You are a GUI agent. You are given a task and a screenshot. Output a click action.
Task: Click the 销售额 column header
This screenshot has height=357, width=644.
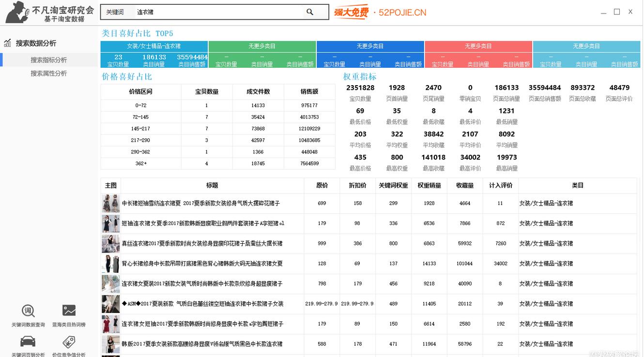(309, 91)
